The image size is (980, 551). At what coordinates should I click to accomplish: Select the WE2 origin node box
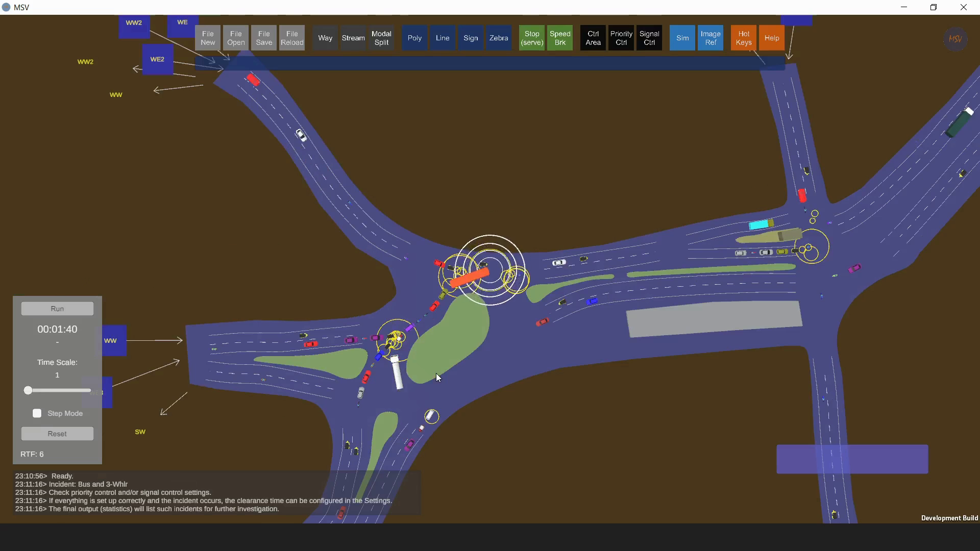tap(157, 60)
